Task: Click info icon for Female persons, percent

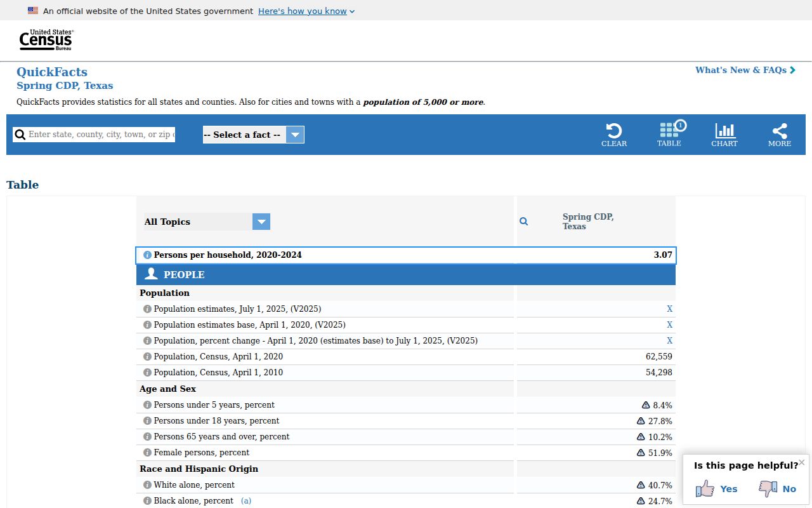Action: pyautogui.click(x=147, y=453)
